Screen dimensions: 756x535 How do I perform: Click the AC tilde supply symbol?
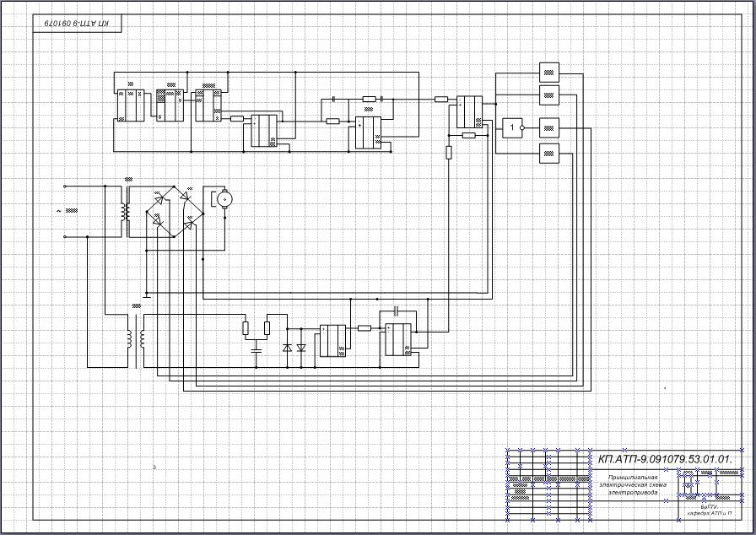click(x=59, y=211)
